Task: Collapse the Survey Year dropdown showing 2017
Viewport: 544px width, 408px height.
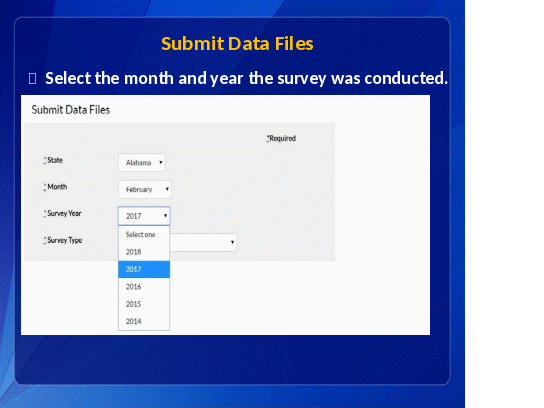Action: [144, 216]
